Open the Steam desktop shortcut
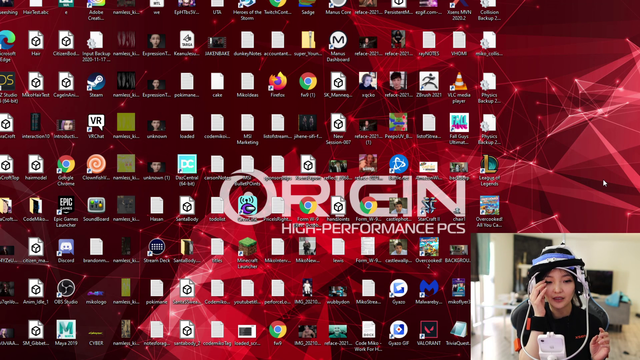Image resolution: width=640 pixels, height=360 pixels. pos(96,82)
